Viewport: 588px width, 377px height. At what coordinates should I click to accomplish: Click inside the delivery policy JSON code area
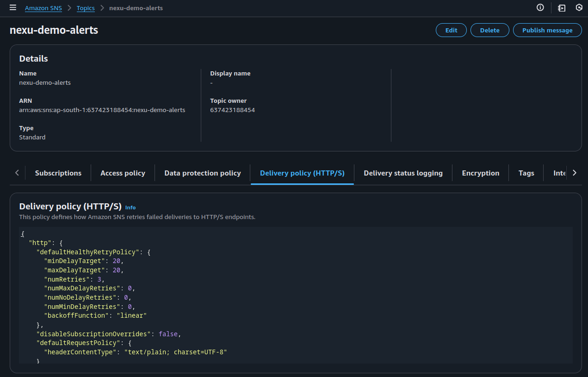(x=296, y=296)
